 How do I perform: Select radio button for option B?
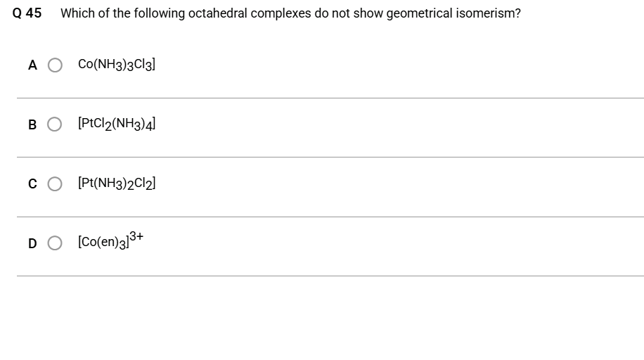[55, 124]
